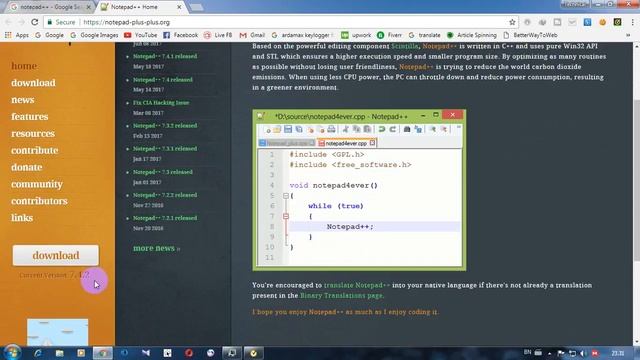Close the Notepad++ Home tab
Viewport: 640px width, 360px height.
(x=179, y=7)
